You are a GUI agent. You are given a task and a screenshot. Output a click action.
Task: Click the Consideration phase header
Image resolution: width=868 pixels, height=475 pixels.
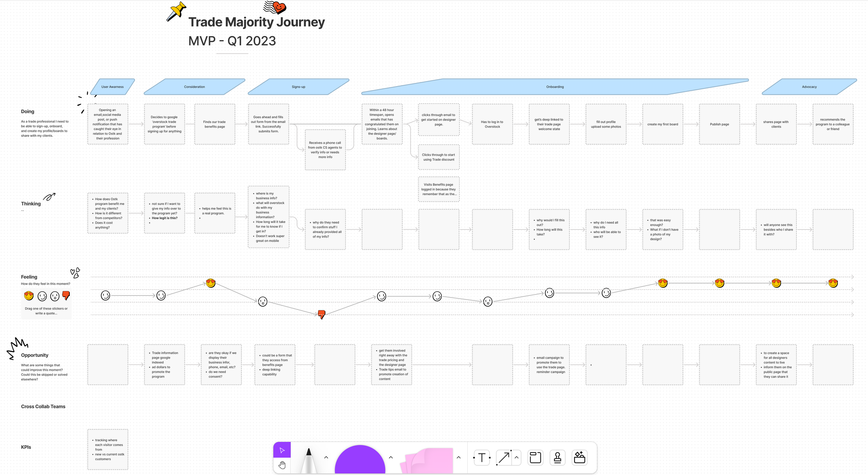click(194, 87)
